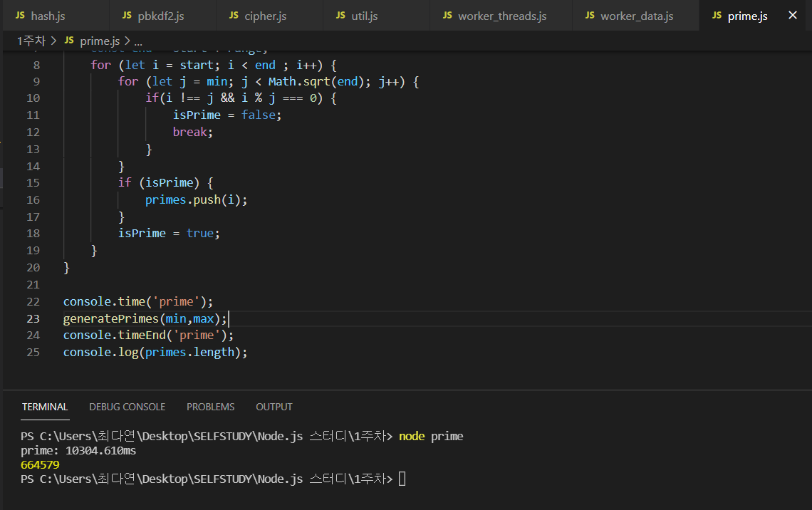Click the prime.js breadcrumb item
Viewport: 812px width, 510px height.
(x=100, y=41)
